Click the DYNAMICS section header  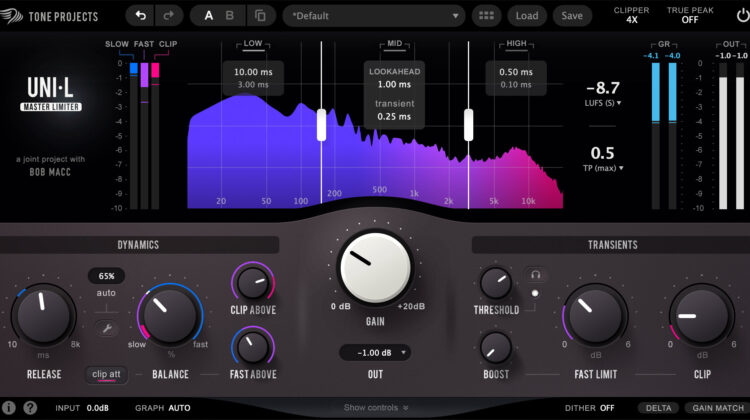pyautogui.click(x=138, y=245)
